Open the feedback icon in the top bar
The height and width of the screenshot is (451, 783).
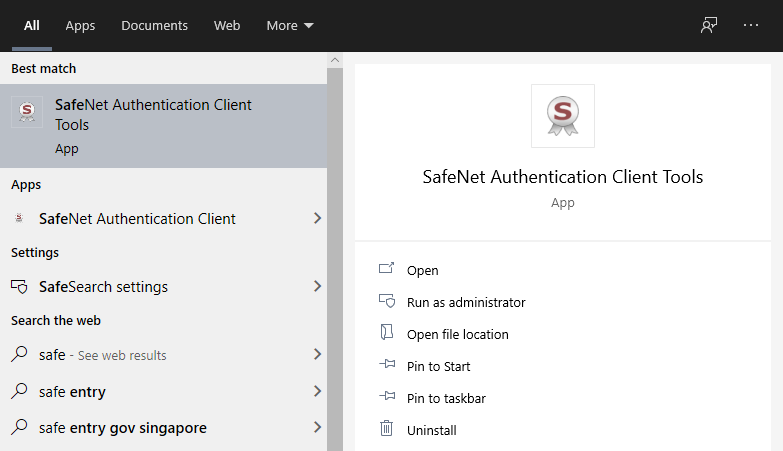(709, 25)
